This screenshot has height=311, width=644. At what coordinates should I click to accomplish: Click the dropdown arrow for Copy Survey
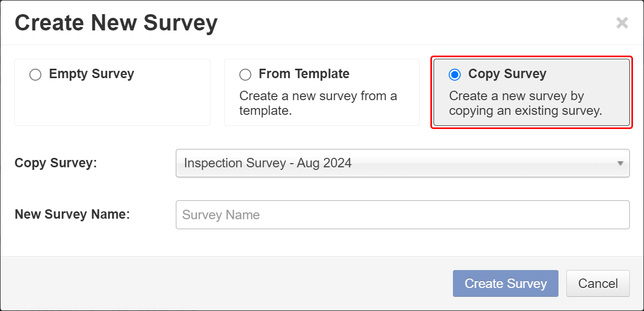pos(620,163)
